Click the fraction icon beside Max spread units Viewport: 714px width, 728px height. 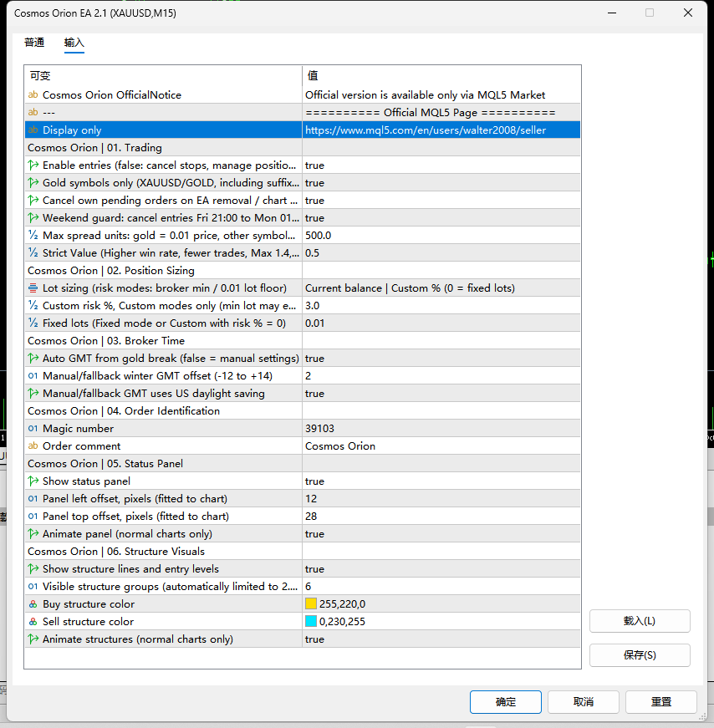(33, 236)
